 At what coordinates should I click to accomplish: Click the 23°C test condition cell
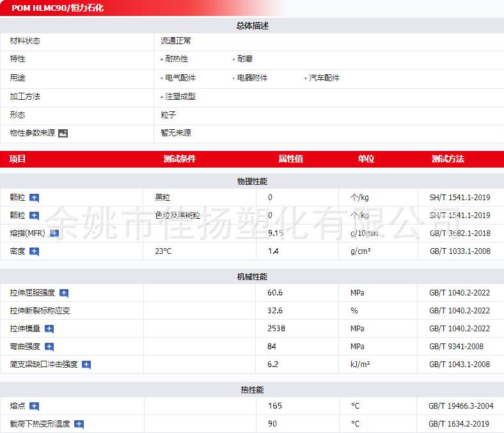point(163,251)
